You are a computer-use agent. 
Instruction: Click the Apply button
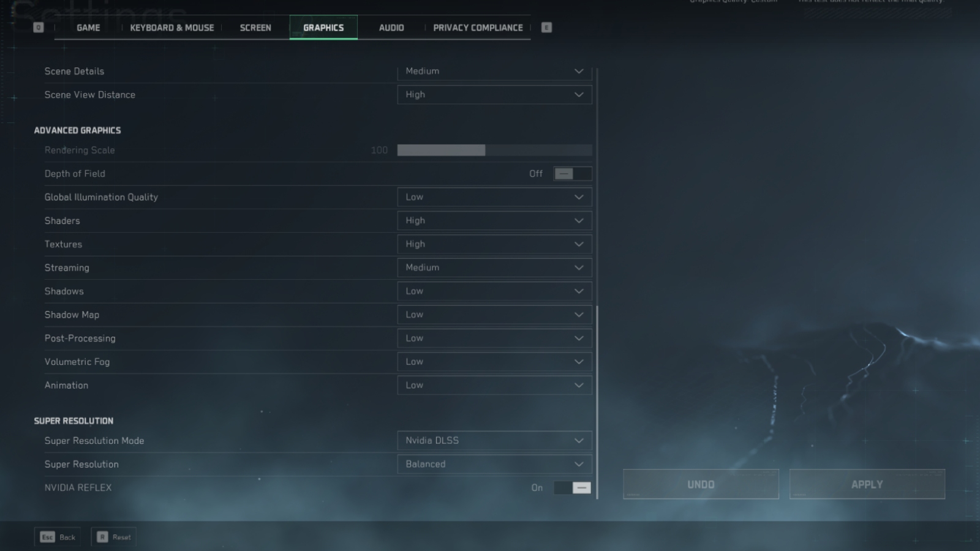(867, 484)
